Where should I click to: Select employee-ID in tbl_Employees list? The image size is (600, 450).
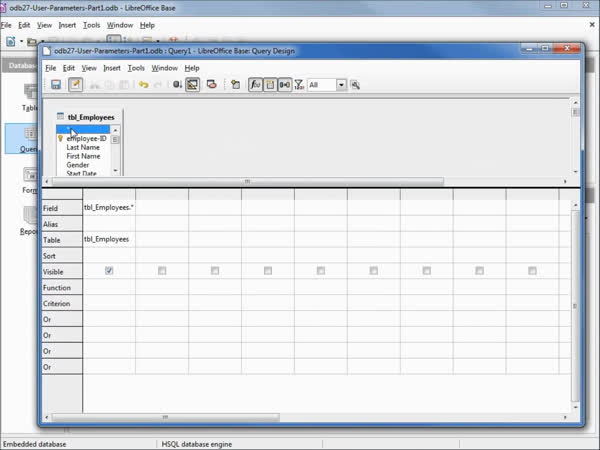[86, 139]
